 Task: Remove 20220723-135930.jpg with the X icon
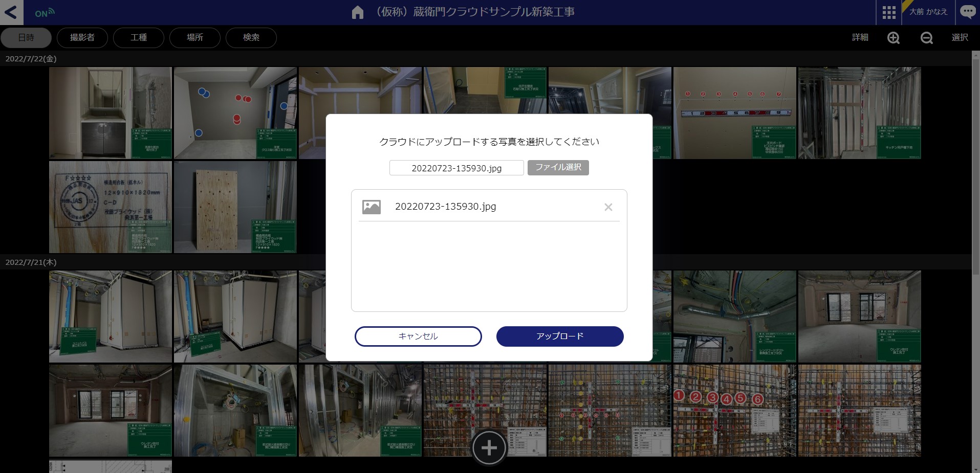point(608,207)
